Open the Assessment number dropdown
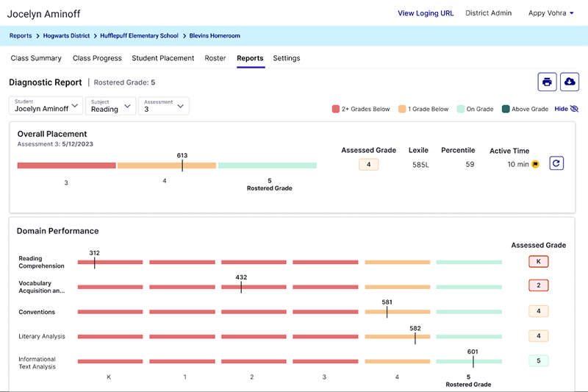The image size is (588, 392). coord(164,106)
